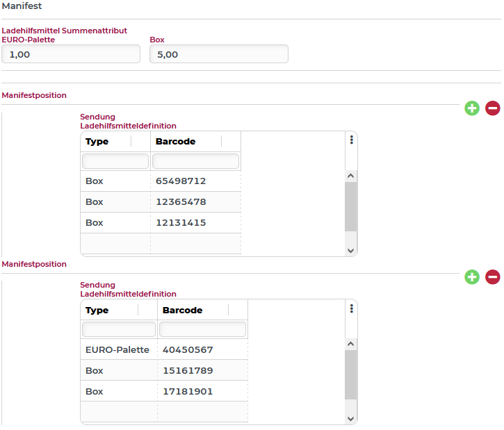Click green plus icon of first Manifestposition

[x=472, y=108]
